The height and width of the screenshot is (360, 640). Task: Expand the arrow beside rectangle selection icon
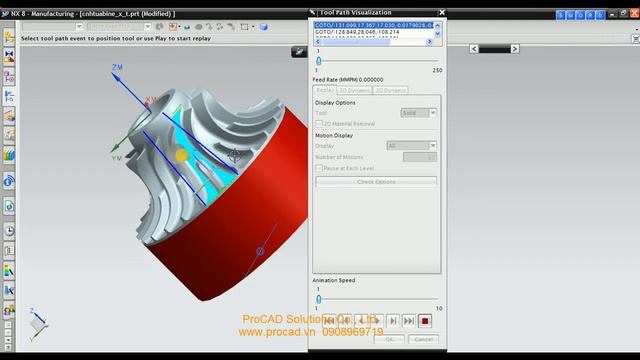253,27
